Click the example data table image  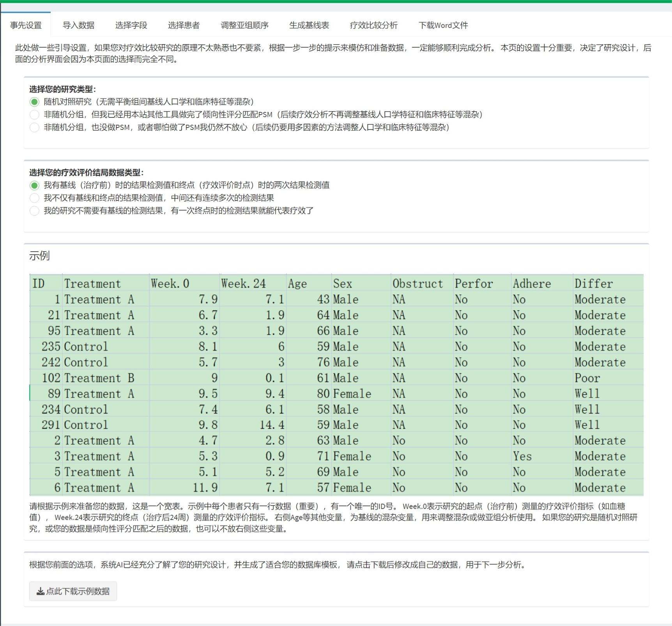(x=336, y=385)
